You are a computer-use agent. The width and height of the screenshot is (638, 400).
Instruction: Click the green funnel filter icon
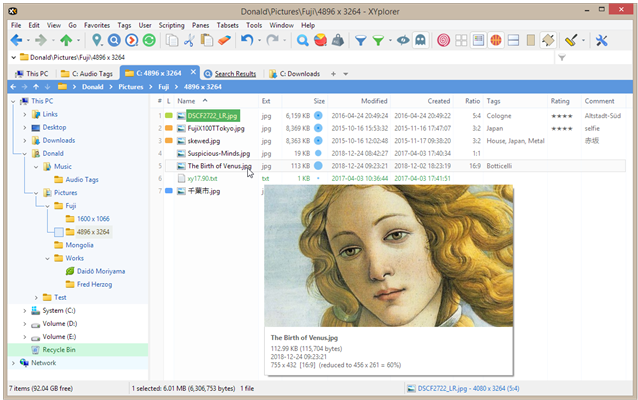tap(378, 40)
